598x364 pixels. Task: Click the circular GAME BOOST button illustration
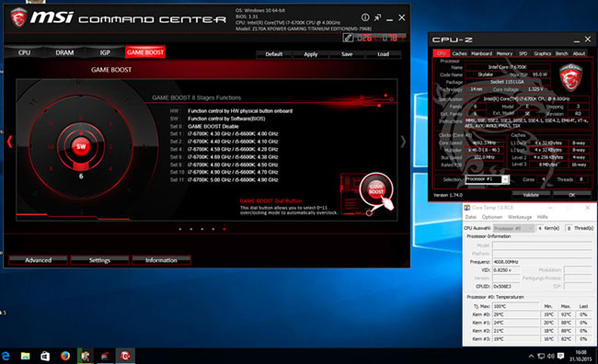pyautogui.click(x=375, y=189)
